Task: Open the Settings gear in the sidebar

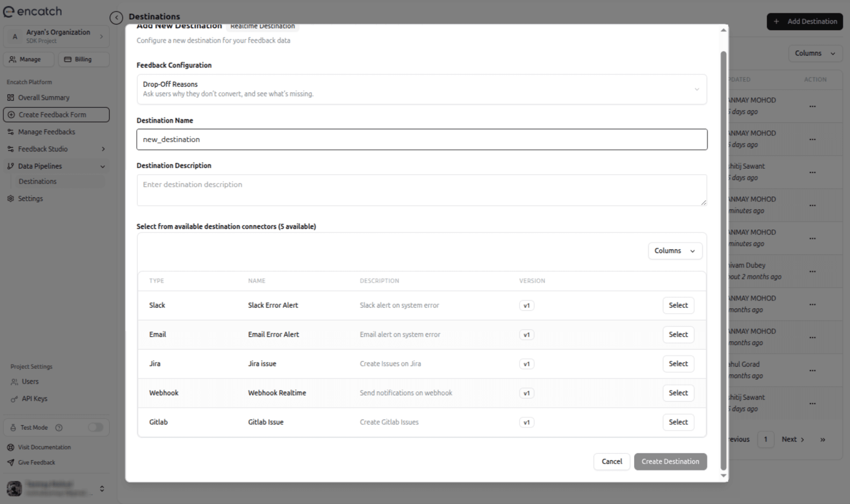Action: (x=10, y=199)
